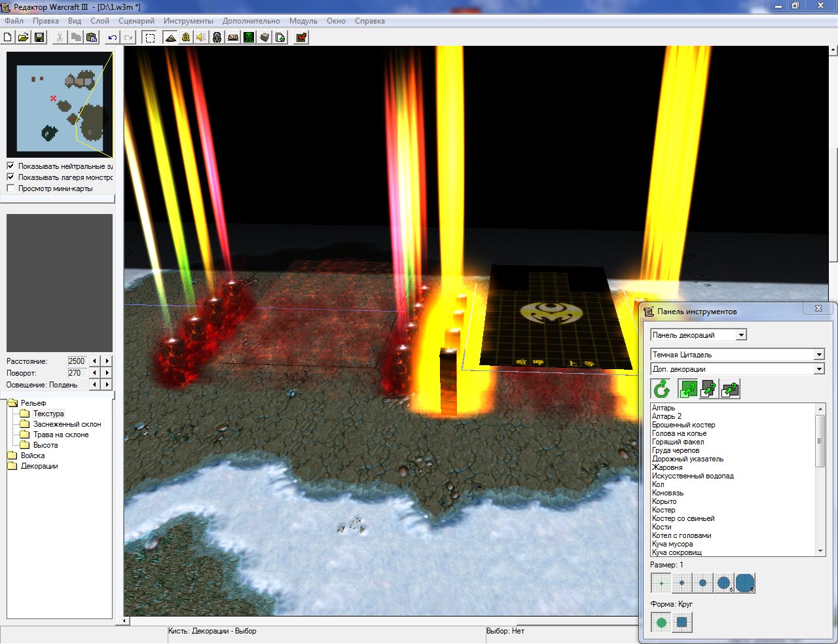The height and width of the screenshot is (644, 838).
Task: Click the Расстояние value field
Action: click(77, 361)
